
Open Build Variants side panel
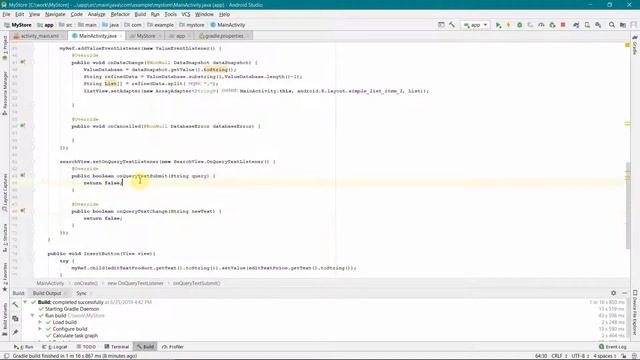coord(5,319)
